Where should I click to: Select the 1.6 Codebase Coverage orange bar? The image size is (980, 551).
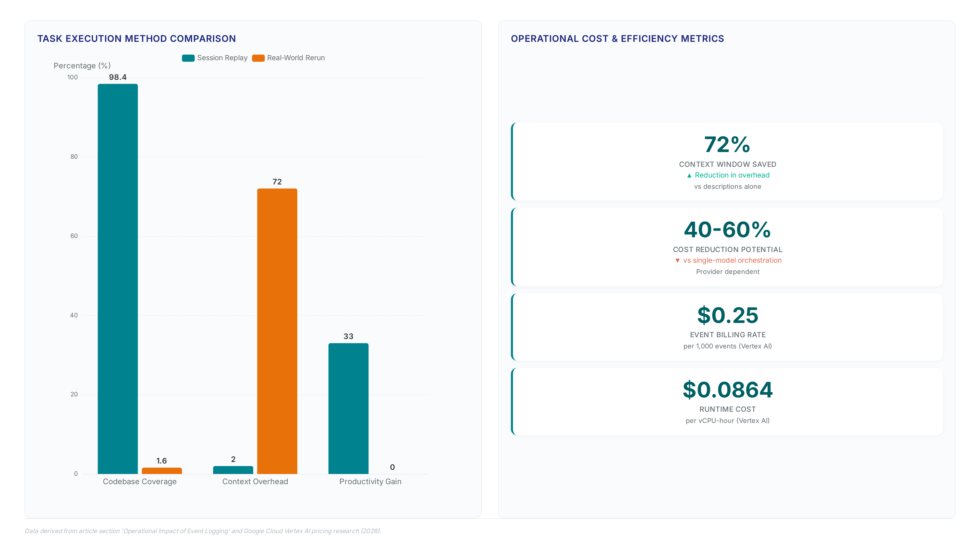(x=162, y=471)
